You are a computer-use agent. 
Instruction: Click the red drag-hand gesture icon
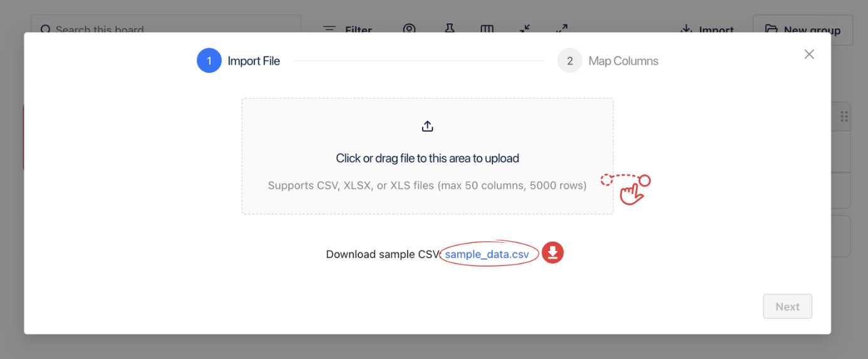click(x=629, y=188)
